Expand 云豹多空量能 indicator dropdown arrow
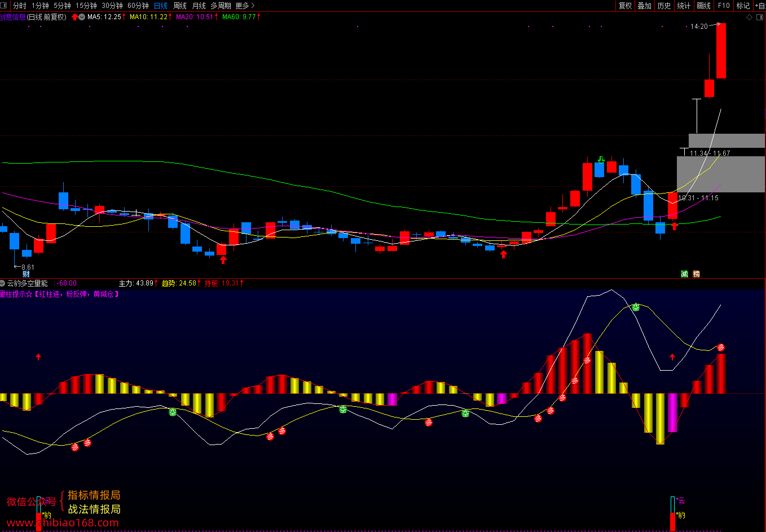This screenshot has width=766, height=532. click(x=2, y=283)
